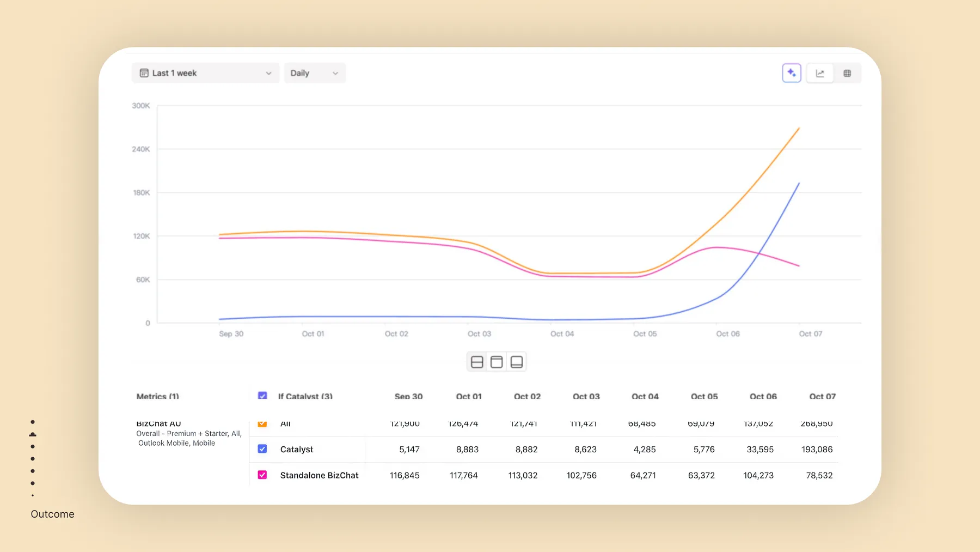This screenshot has width=980, height=552.
Task: Select the chart-only top panel layout icon
Action: 497,362
